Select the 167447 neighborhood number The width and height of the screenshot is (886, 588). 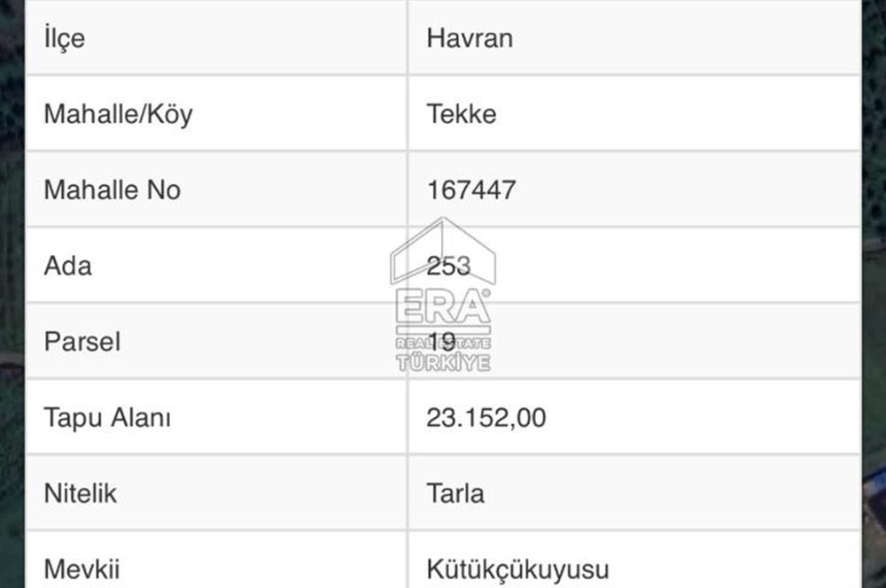pyautogui.click(x=470, y=190)
